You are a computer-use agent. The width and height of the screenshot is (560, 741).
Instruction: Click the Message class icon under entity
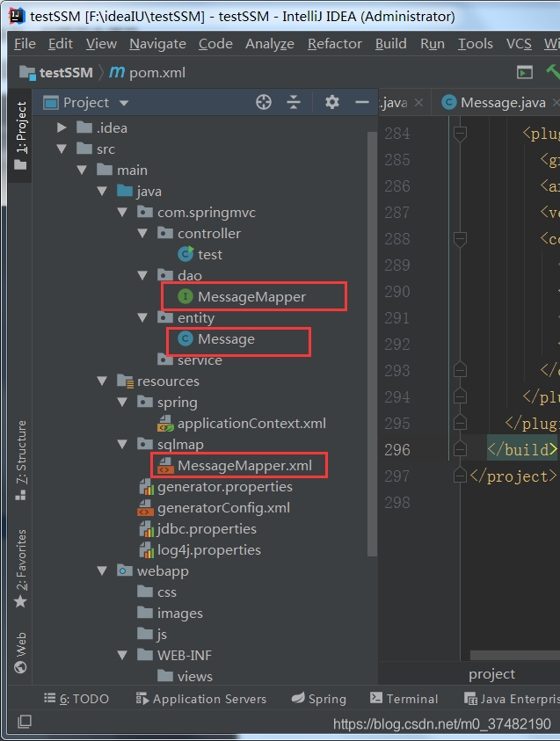point(185,338)
